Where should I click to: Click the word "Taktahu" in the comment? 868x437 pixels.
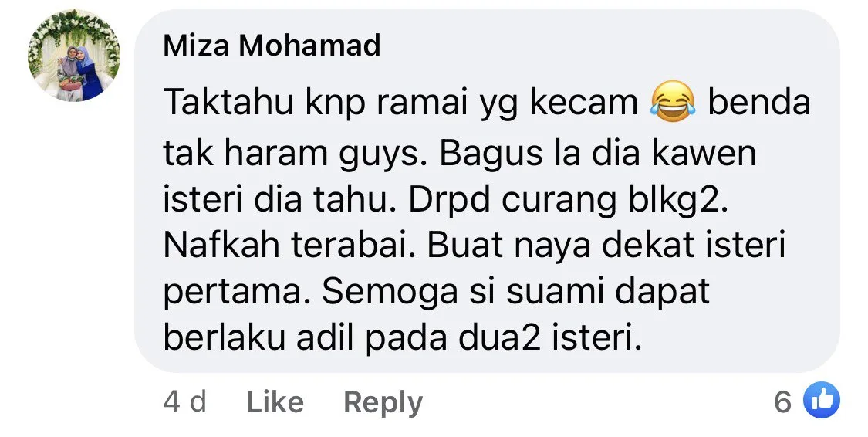click(228, 103)
